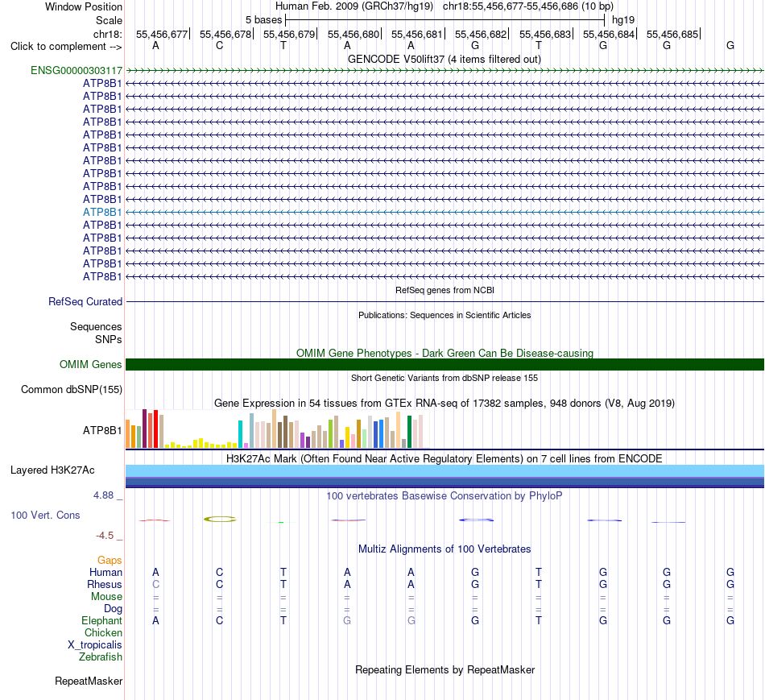Click the Sequences subtrack label
This screenshot has width=765, height=700.
click(96, 326)
